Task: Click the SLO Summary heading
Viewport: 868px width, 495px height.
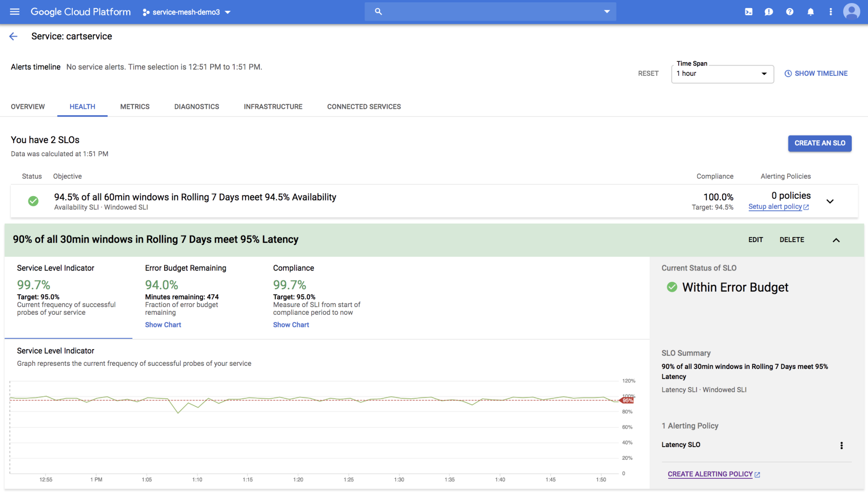Action: click(x=686, y=353)
